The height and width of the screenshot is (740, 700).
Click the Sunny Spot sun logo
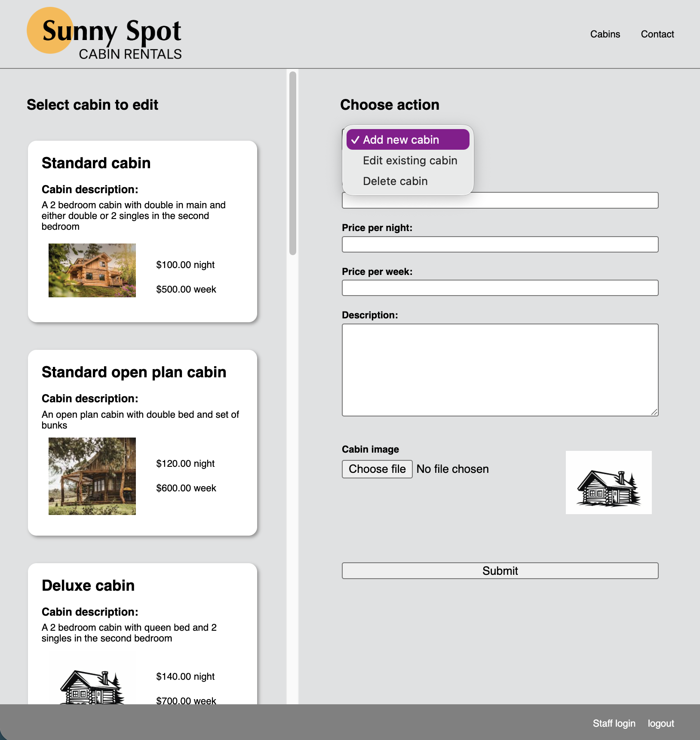click(x=49, y=30)
